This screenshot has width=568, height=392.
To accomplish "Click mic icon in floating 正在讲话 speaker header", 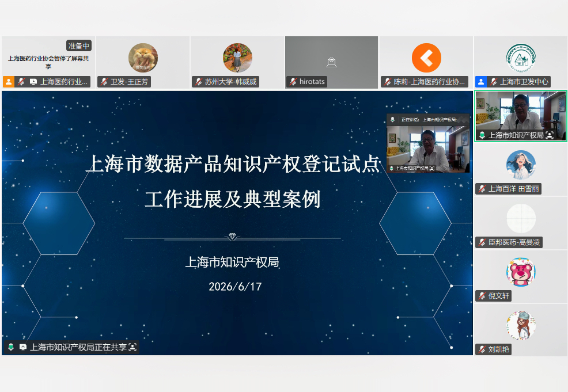I will tap(392, 120).
